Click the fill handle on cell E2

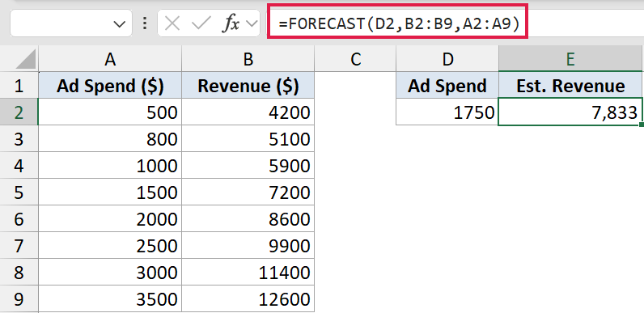coord(642,125)
